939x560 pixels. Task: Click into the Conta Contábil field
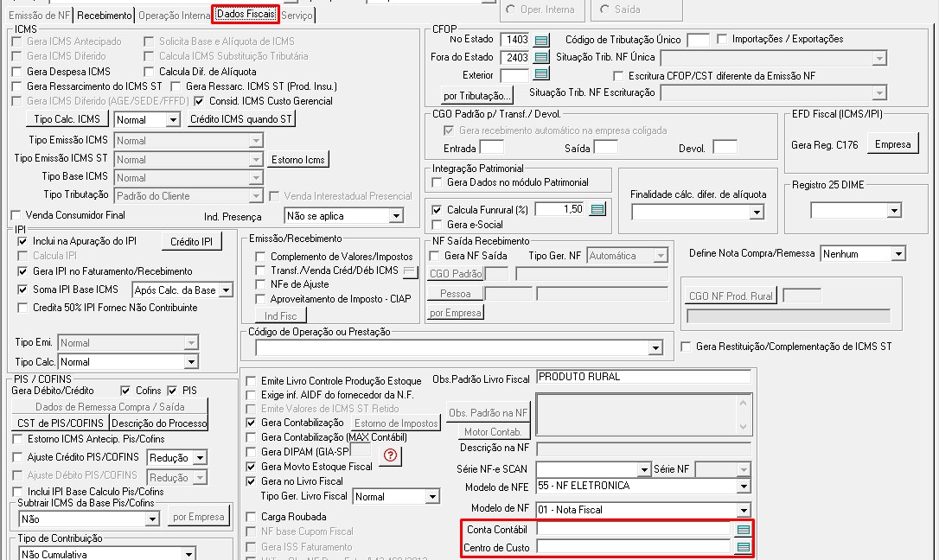point(633,529)
